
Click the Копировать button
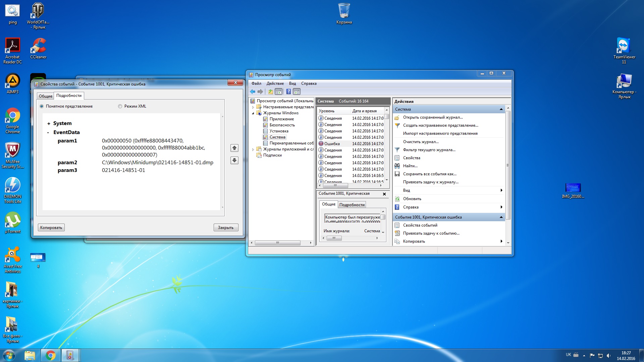[x=51, y=228]
